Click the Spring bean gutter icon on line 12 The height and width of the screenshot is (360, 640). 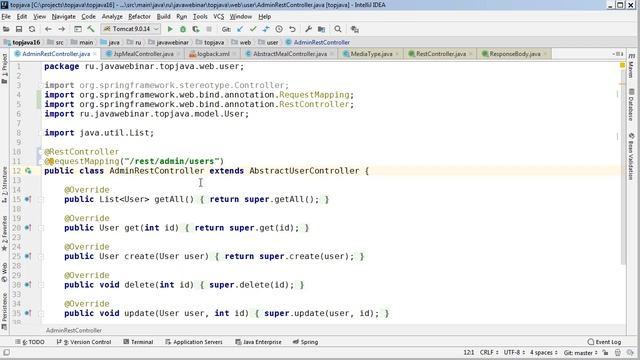point(28,171)
